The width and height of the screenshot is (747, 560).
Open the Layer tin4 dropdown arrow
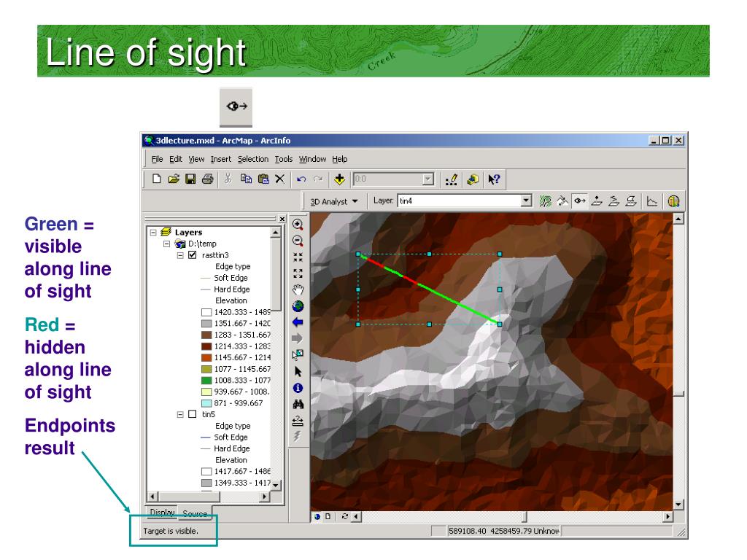(x=526, y=201)
